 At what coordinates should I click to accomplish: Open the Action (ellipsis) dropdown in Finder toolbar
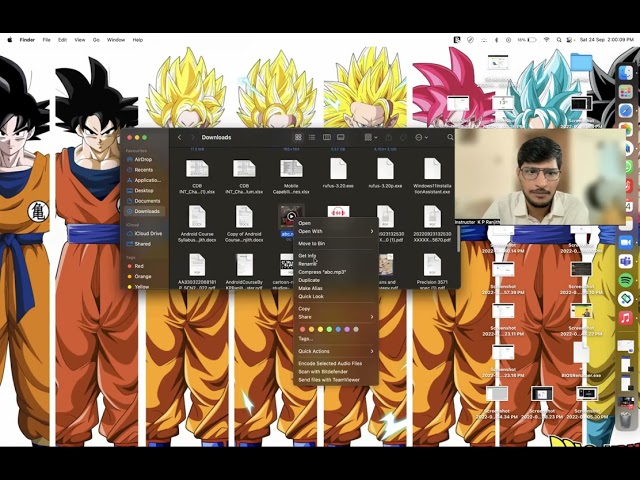click(421, 138)
